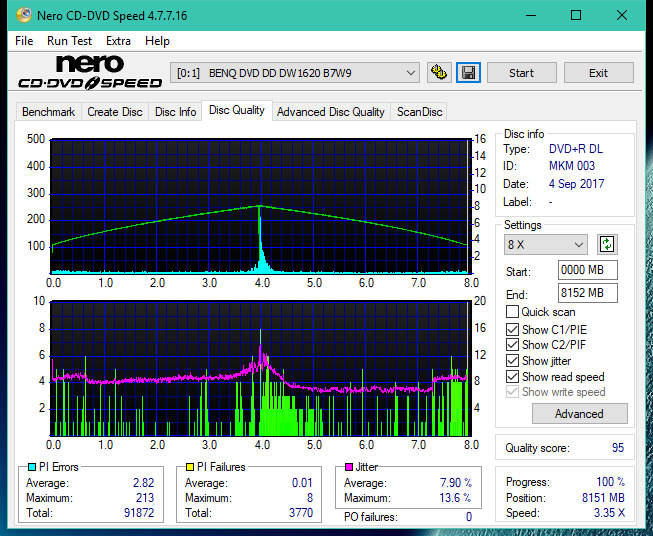
Task: Click the PI Failures average 0.01 value
Action: click(302, 483)
